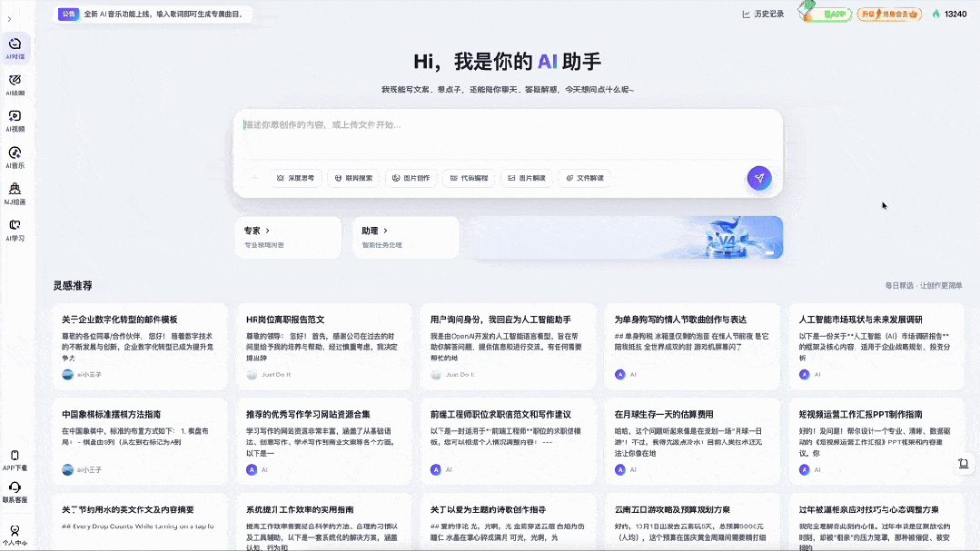
Task: Open card 过年被逼相亲应对技巧与心态调整方案
Action: coord(876,522)
